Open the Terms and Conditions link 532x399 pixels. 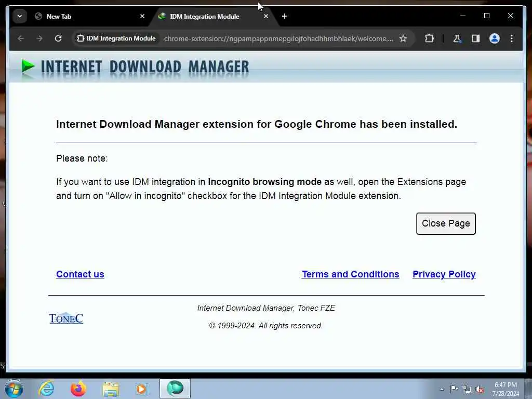click(x=351, y=274)
